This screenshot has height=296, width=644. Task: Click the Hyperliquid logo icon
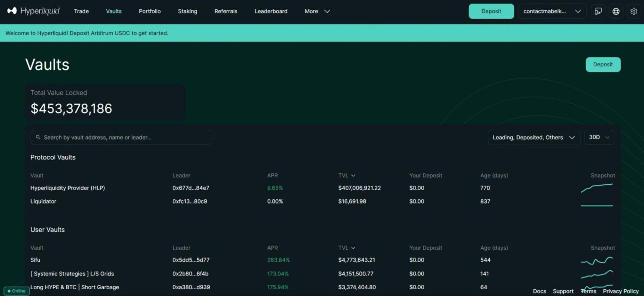[x=12, y=11]
